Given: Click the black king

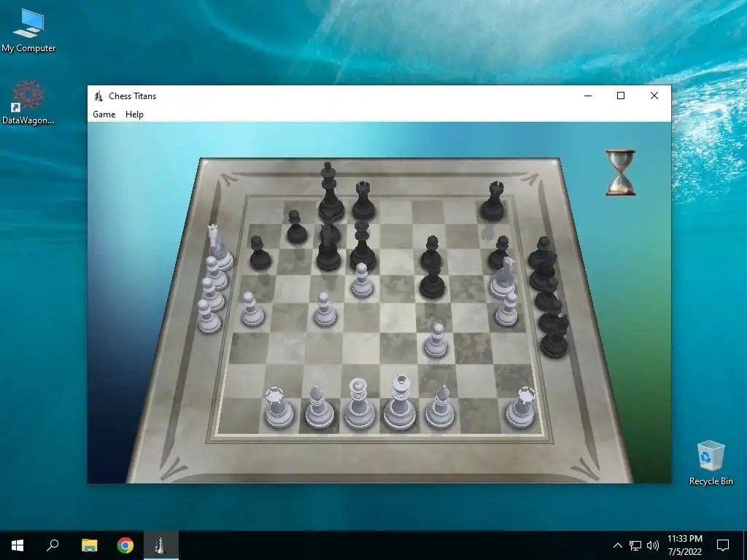Looking at the screenshot, I should (330, 192).
